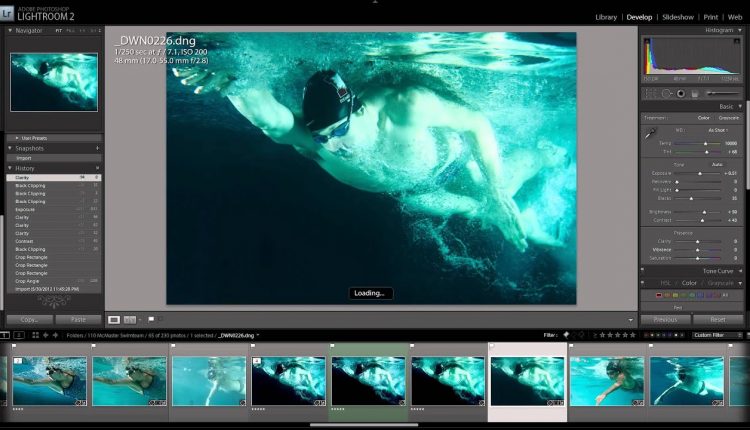Select the Exposure history step

[x=54, y=209]
